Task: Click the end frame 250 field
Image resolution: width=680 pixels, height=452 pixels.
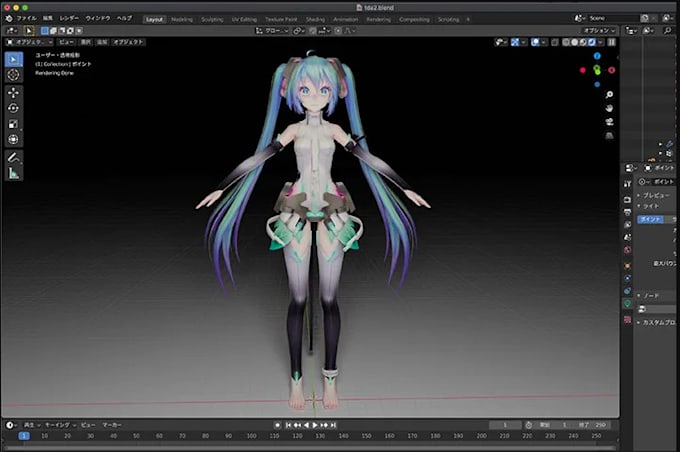Action: [596, 425]
